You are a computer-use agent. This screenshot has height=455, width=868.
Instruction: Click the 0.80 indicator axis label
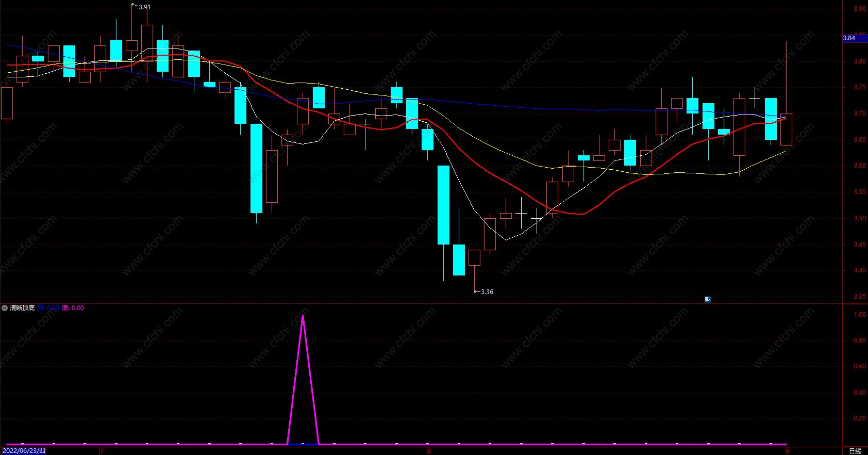click(x=860, y=340)
